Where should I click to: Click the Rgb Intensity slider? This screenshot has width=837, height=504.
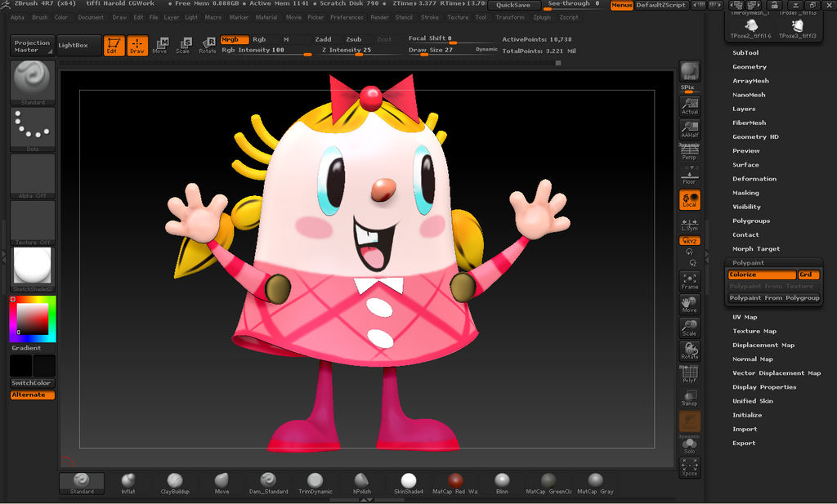[266, 50]
